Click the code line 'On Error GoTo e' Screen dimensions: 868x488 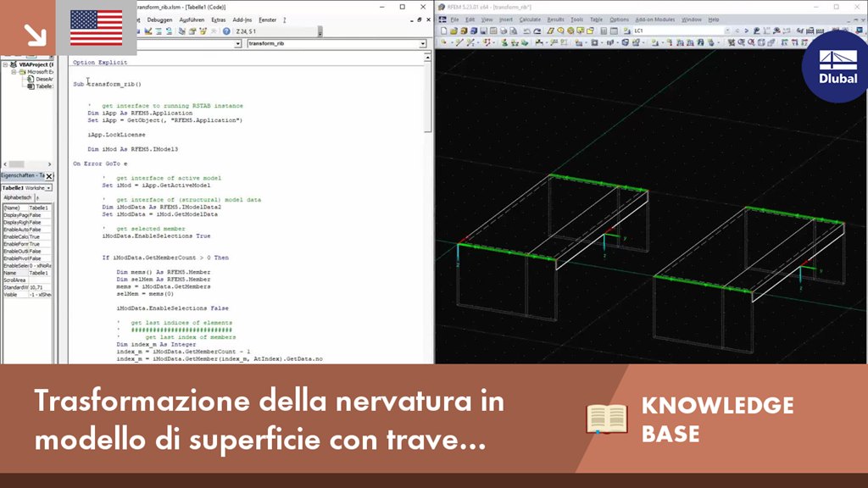(100, 164)
